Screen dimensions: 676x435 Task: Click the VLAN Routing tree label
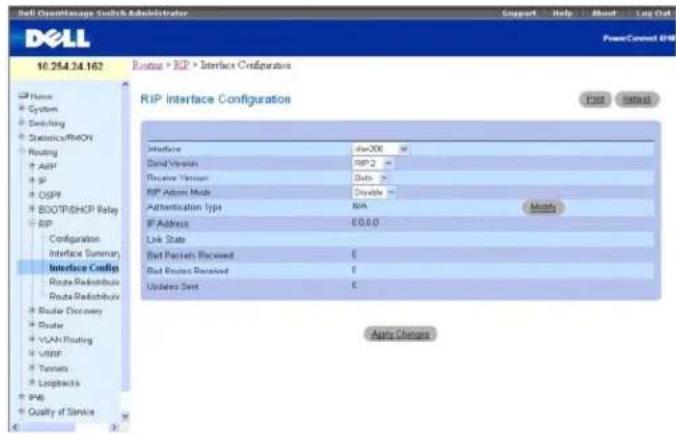coord(66,340)
